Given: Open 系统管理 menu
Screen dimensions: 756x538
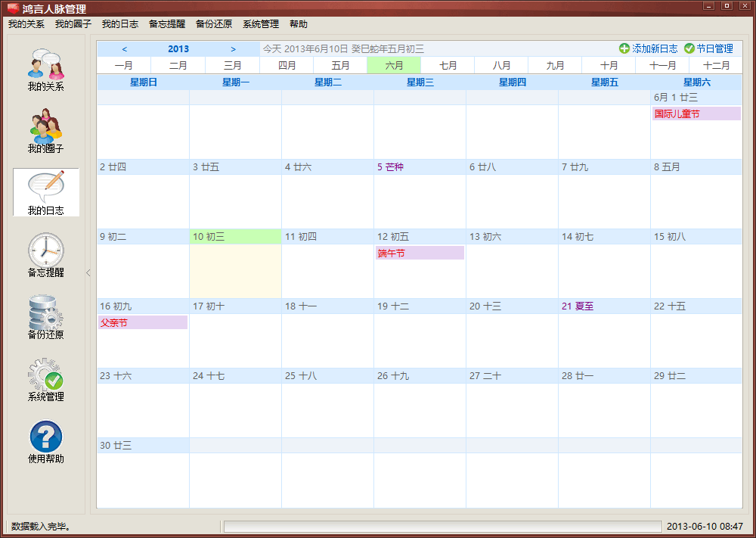Looking at the screenshot, I should (261, 24).
